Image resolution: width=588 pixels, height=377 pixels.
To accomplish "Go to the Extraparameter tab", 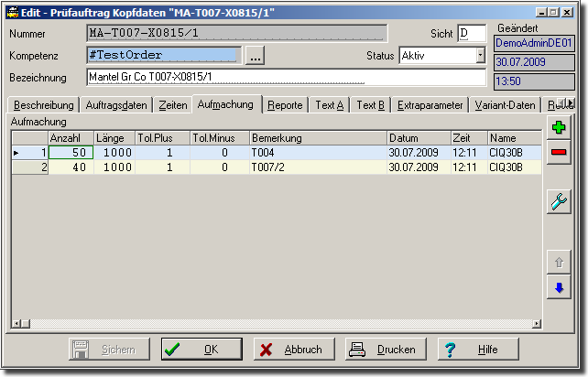I will coord(430,105).
